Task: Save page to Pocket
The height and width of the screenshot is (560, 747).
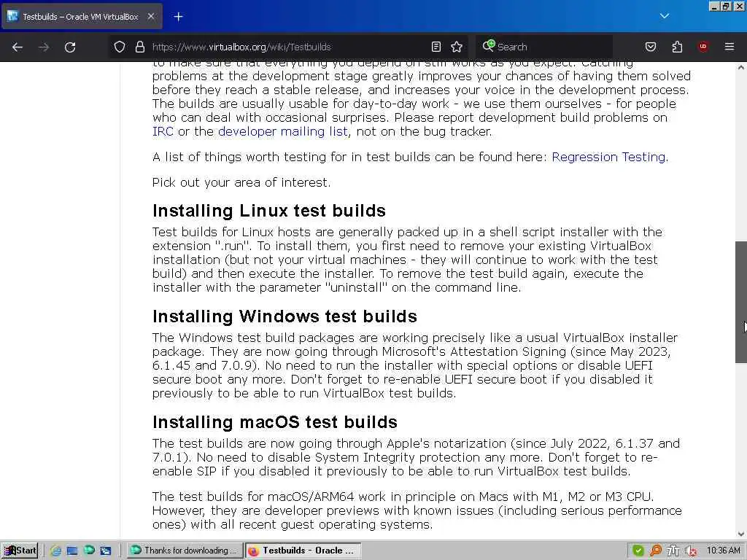Action: coord(651,47)
